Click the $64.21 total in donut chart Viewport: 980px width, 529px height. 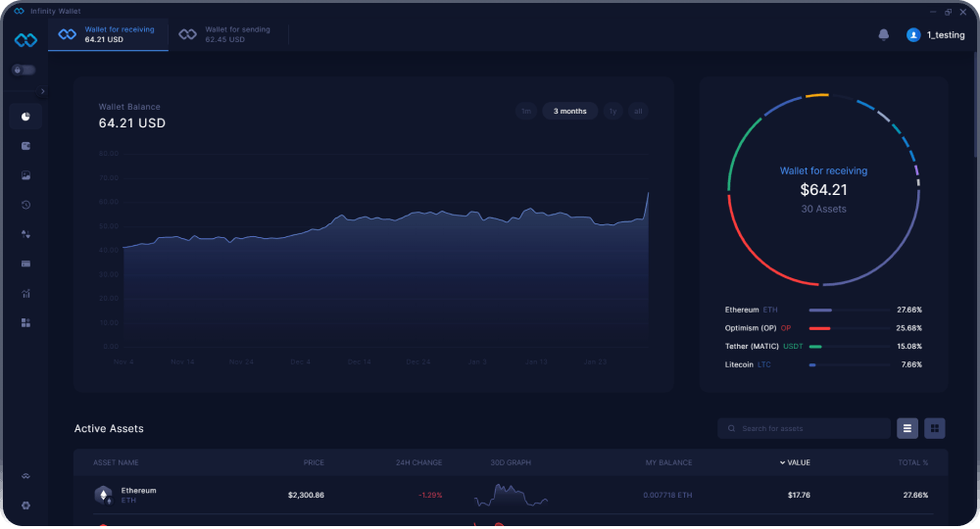point(824,190)
